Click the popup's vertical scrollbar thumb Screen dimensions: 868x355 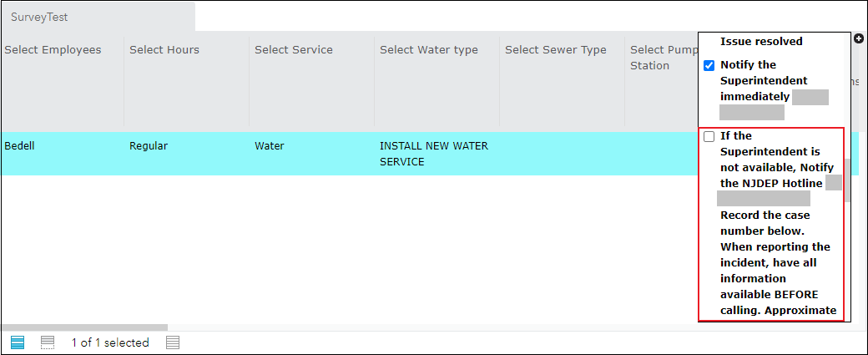tap(846, 180)
